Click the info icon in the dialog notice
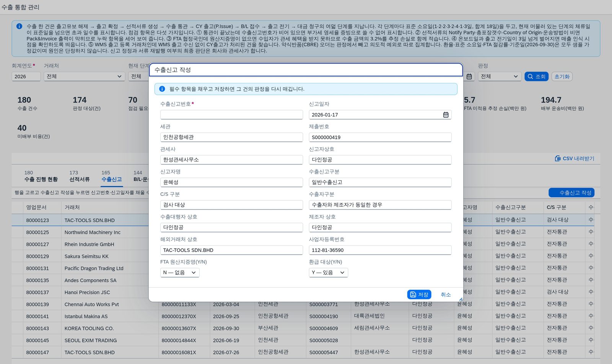The width and height of the screenshot is (612, 364). (162, 89)
